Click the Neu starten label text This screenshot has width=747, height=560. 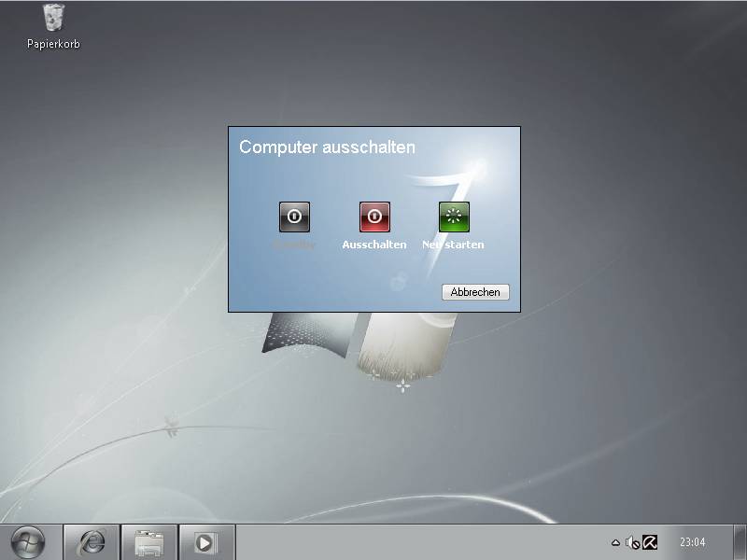click(x=453, y=245)
